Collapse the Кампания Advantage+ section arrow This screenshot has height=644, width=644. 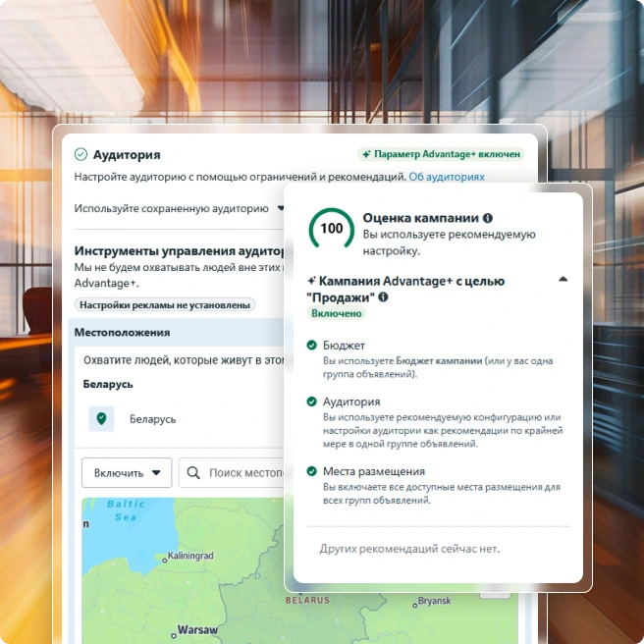pyautogui.click(x=563, y=280)
